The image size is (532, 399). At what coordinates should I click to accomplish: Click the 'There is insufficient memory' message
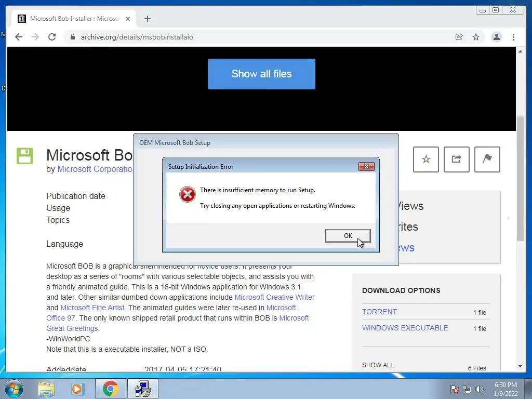point(258,190)
